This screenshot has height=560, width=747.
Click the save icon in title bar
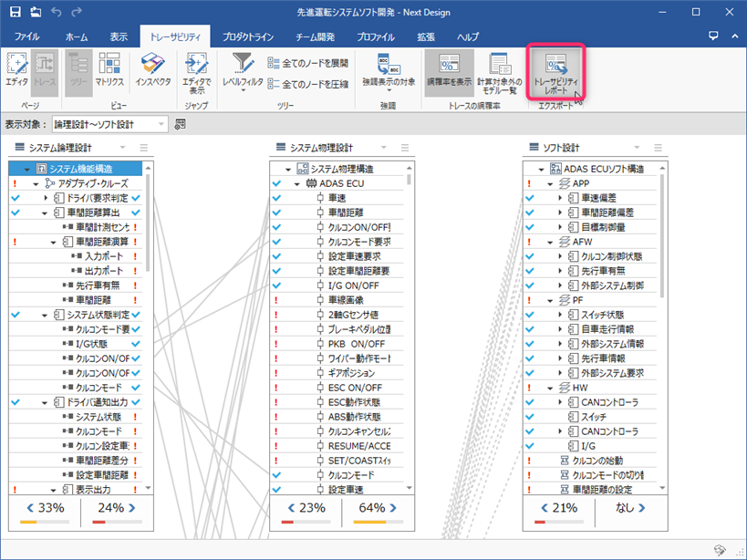click(x=16, y=12)
